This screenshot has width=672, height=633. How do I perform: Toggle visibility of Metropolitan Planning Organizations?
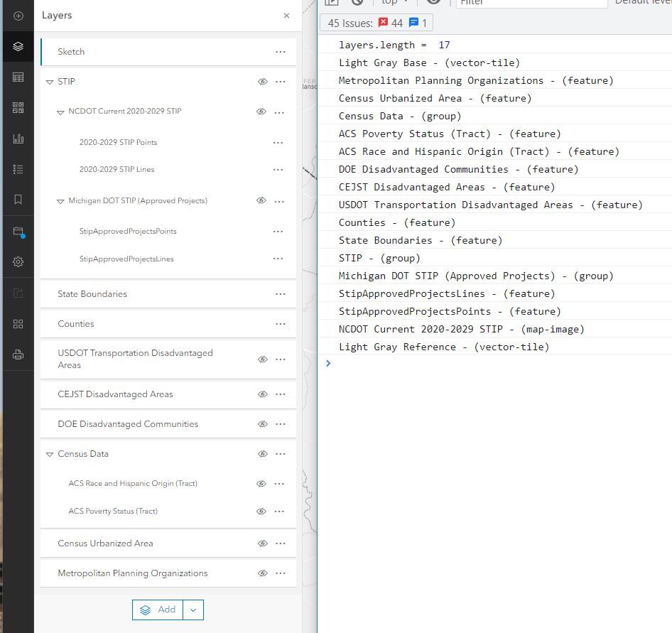point(263,573)
